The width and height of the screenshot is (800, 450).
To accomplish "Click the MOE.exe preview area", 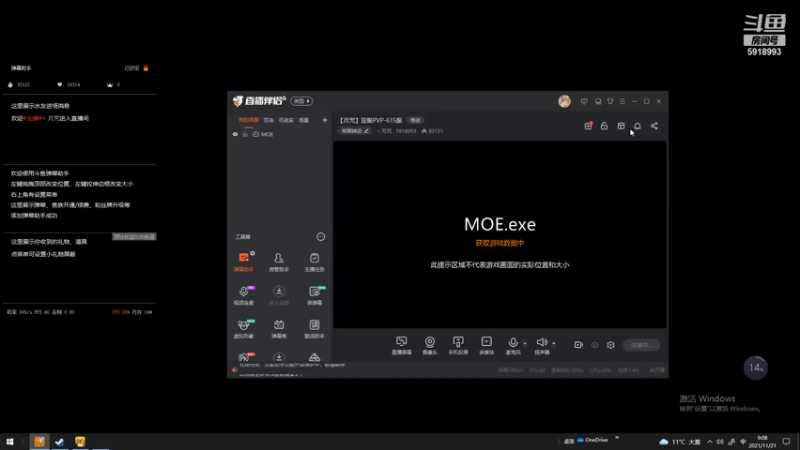I will pos(500,235).
